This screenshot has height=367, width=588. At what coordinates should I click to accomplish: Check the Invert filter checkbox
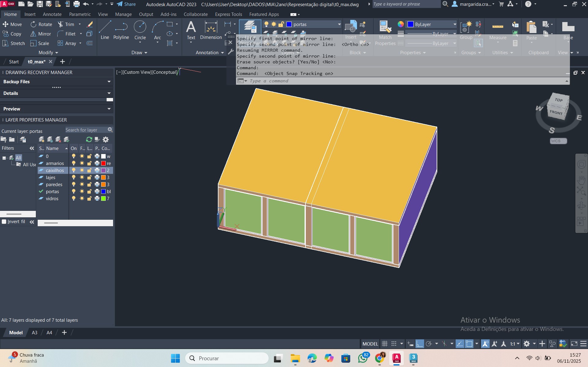coord(4,222)
